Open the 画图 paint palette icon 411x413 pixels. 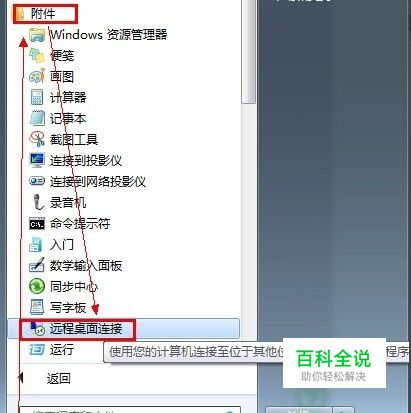tap(37, 76)
